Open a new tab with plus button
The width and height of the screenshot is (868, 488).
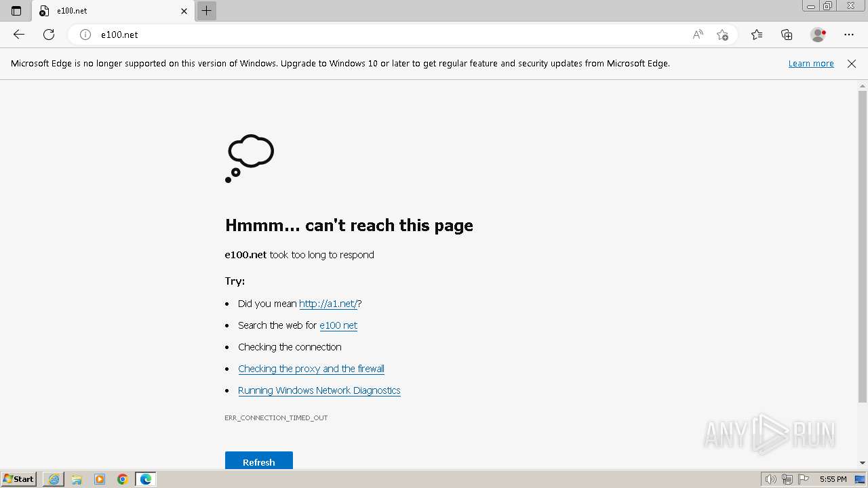point(207,11)
